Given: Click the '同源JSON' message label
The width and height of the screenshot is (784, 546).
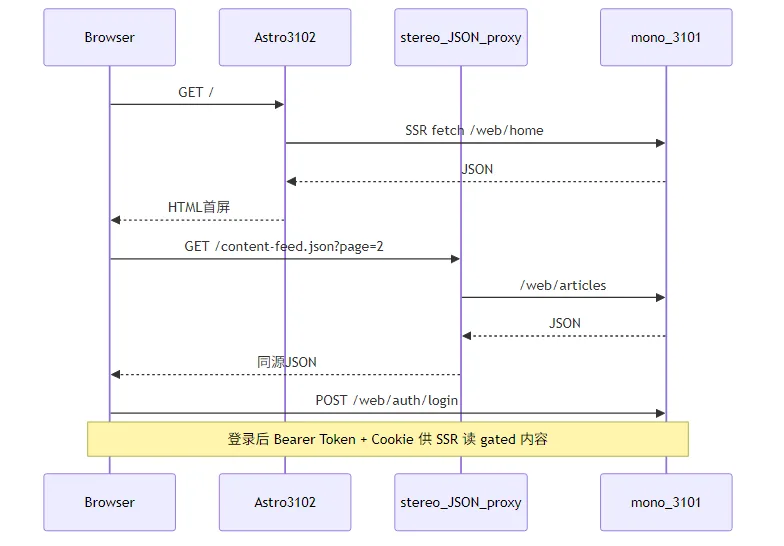Looking at the screenshot, I should coord(286,362).
